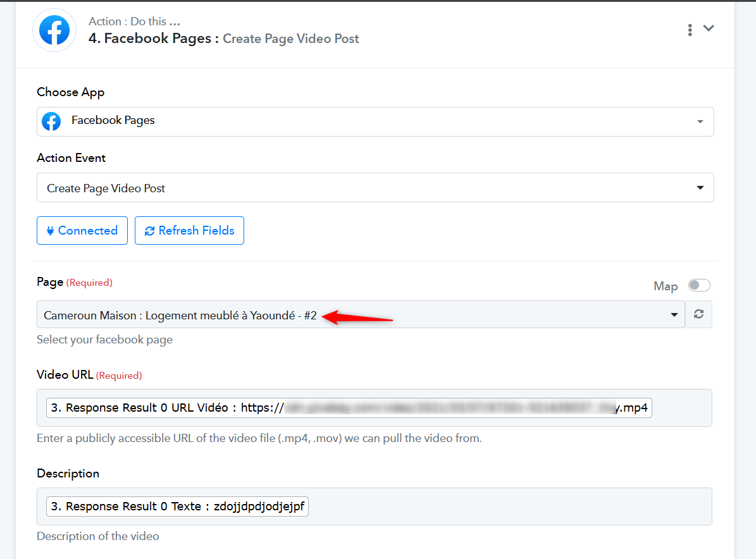This screenshot has height=559, width=756.
Task: Click the Refresh Fields button
Action: point(189,230)
